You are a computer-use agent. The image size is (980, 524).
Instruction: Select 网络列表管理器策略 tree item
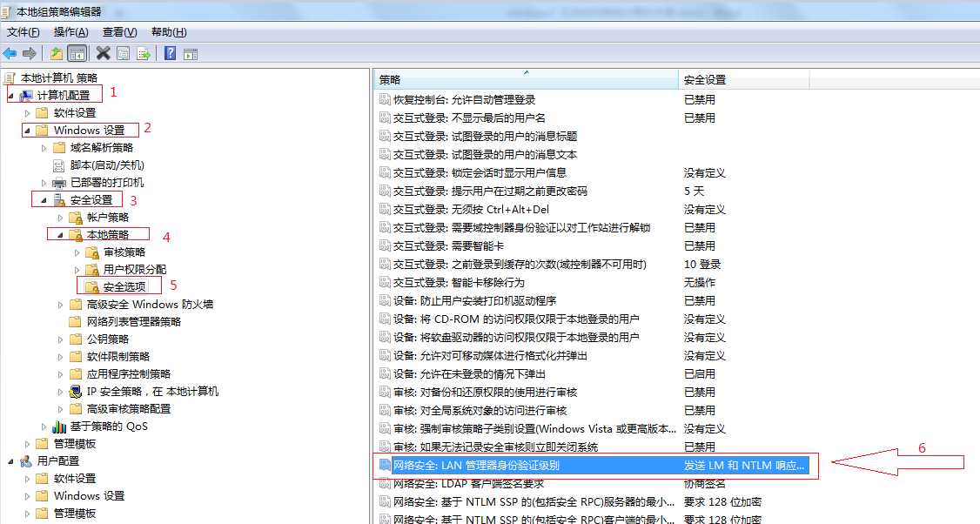click(134, 322)
